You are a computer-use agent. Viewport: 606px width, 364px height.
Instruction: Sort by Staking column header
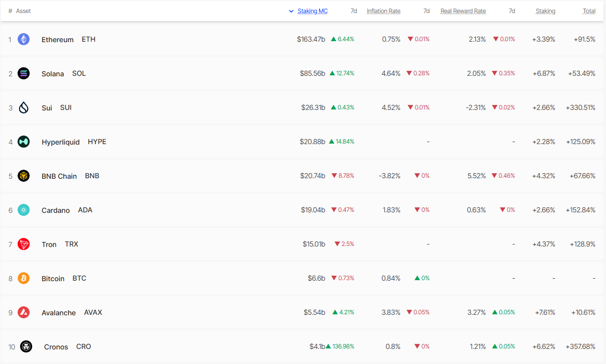click(545, 11)
